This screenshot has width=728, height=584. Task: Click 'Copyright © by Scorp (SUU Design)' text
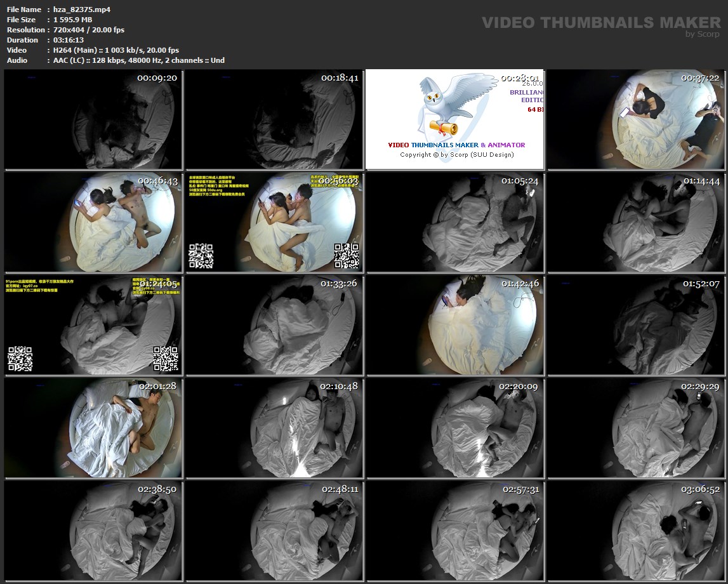[x=457, y=155]
